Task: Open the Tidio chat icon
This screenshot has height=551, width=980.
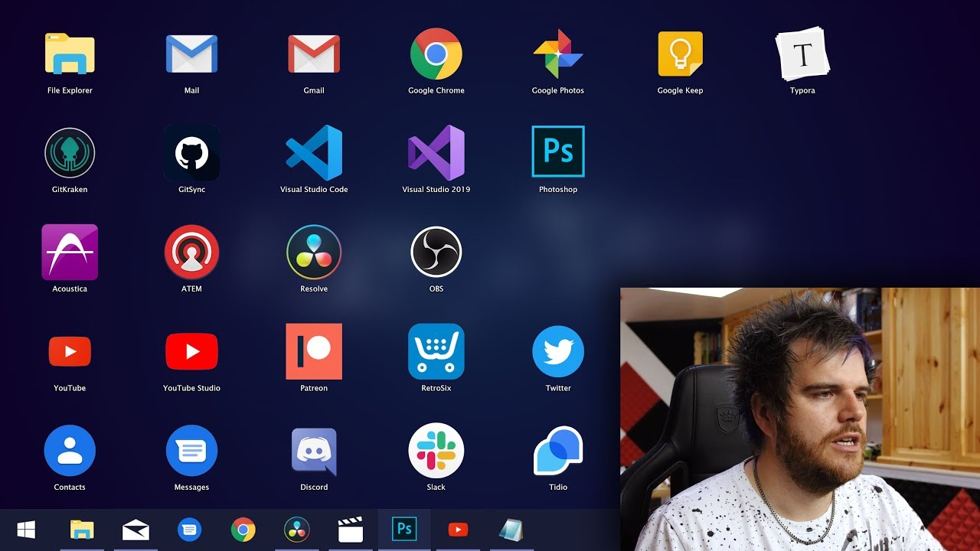Action: (558, 451)
